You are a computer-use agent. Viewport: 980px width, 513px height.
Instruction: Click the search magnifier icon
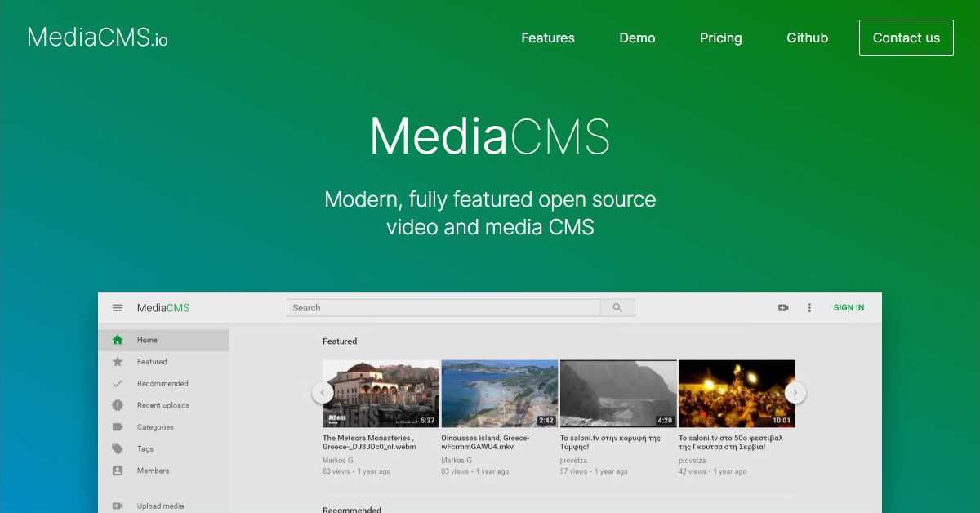[x=617, y=307]
